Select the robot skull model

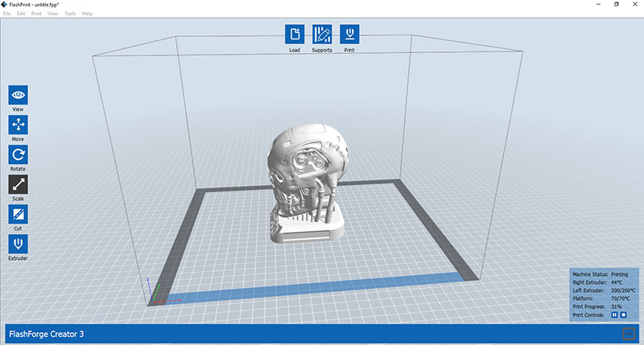point(308,183)
